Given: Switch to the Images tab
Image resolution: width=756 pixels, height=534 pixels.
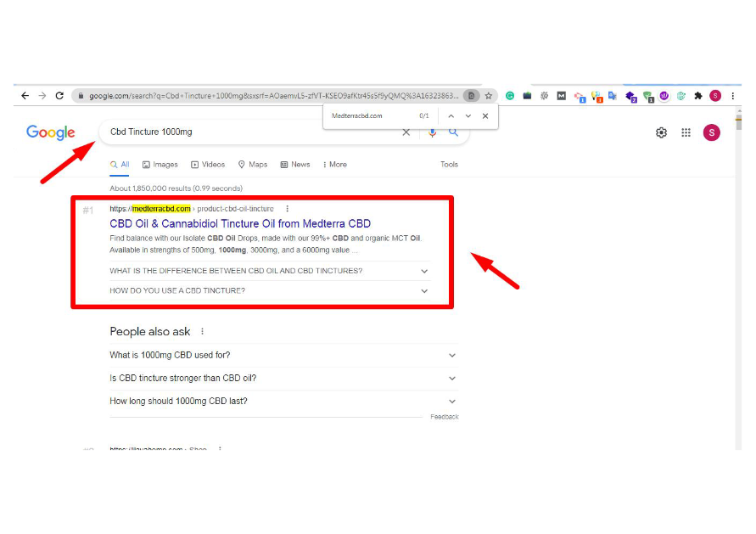Looking at the screenshot, I should pyautogui.click(x=160, y=165).
